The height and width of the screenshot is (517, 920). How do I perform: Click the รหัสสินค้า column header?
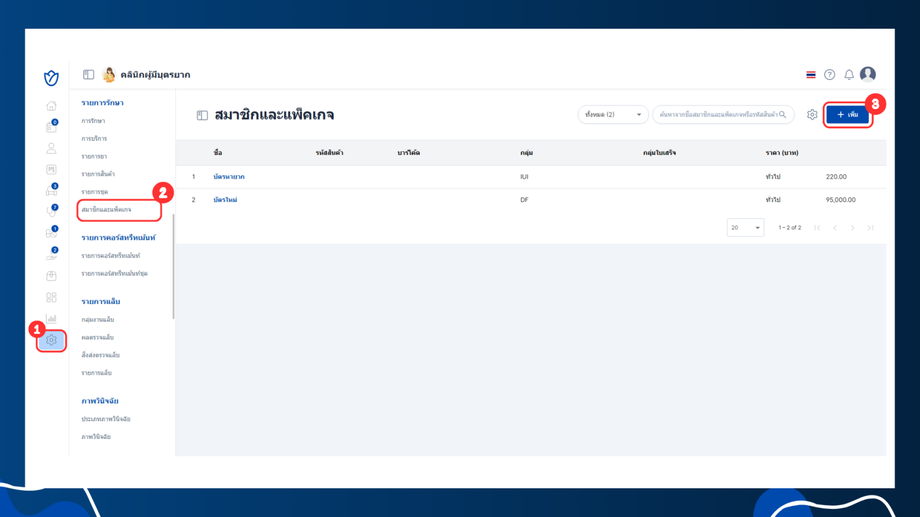click(329, 153)
